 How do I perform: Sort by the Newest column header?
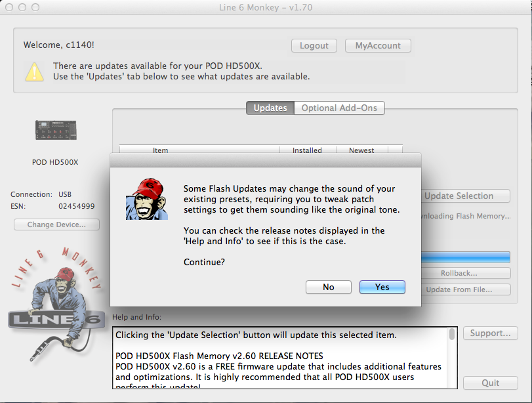361,150
